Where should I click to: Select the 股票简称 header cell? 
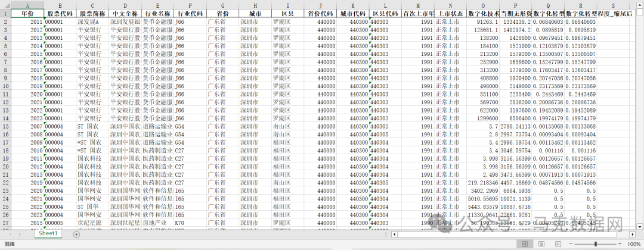point(92,14)
